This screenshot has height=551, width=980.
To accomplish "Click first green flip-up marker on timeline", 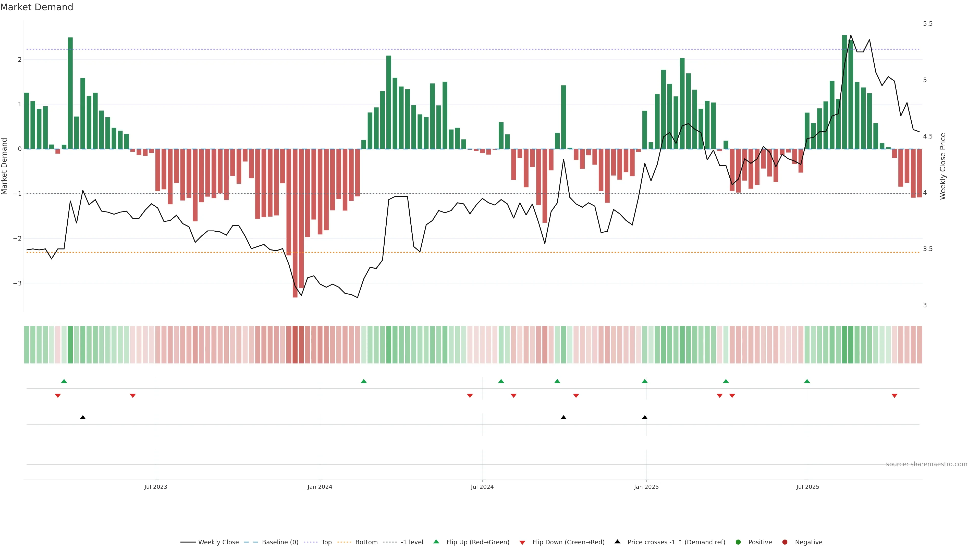I will coord(64,381).
